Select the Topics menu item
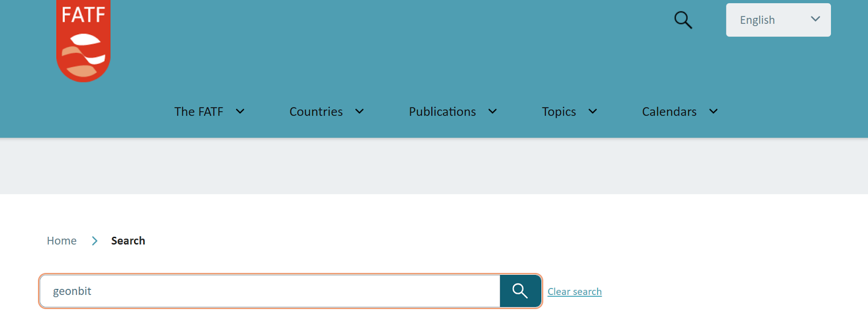Viewport: 868px width, 321px height. (559, 111)
